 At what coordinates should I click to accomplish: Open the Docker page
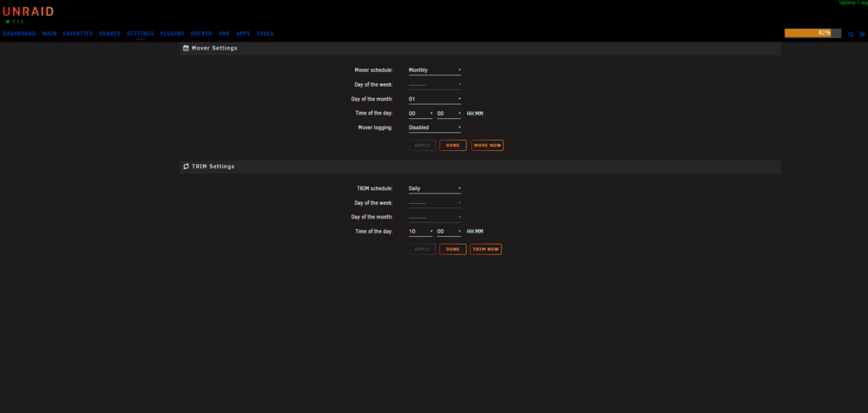[x=201, y=34]
